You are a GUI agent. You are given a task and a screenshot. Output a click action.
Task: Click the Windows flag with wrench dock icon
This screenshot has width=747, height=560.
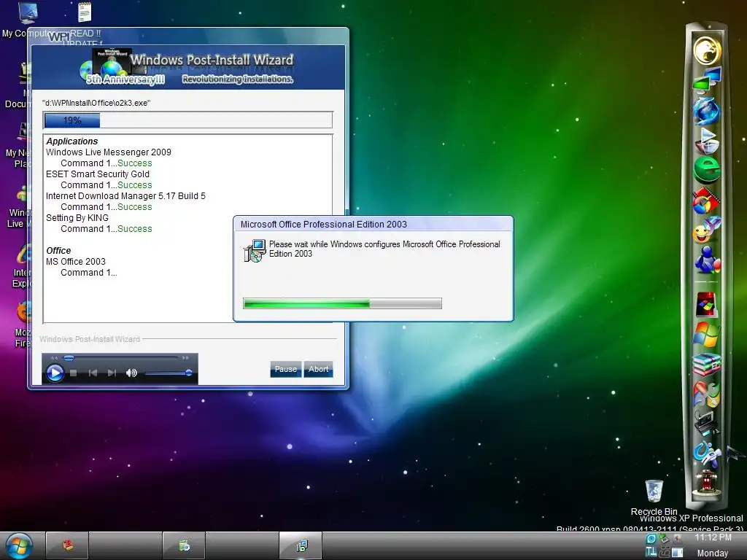click(706, 394)
